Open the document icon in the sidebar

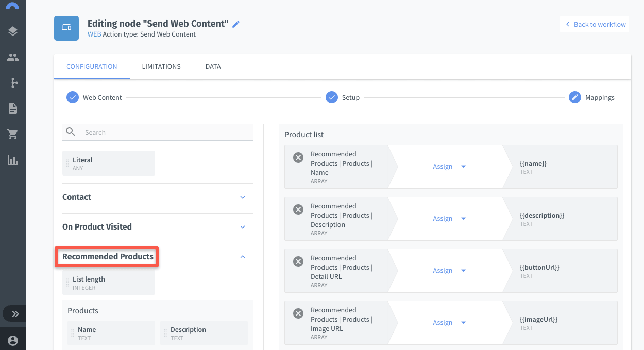(x=13, y=109)
